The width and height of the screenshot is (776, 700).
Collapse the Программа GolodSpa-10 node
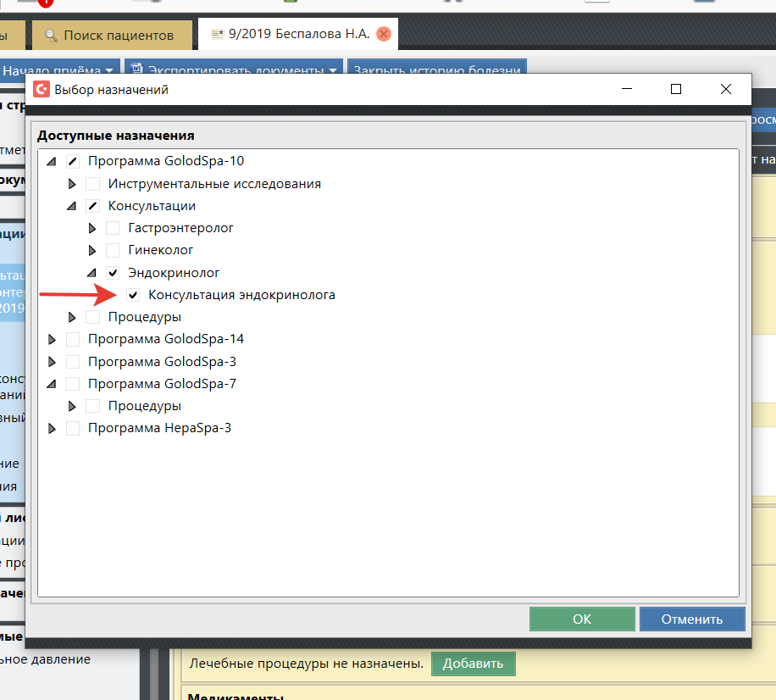point(52,161)
